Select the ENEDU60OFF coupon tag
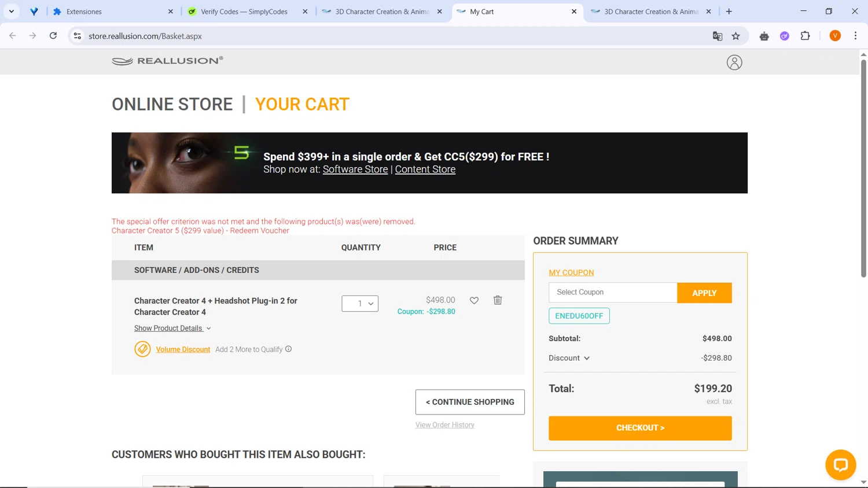 click(579, 316)
